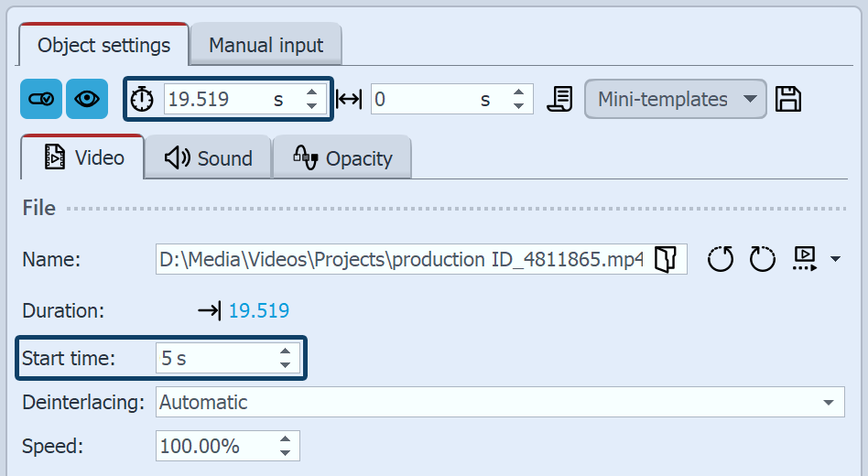The image size is (868, 476).
Task: Decrease the 0 s spacing value
Action: click(x=519, y=106)
